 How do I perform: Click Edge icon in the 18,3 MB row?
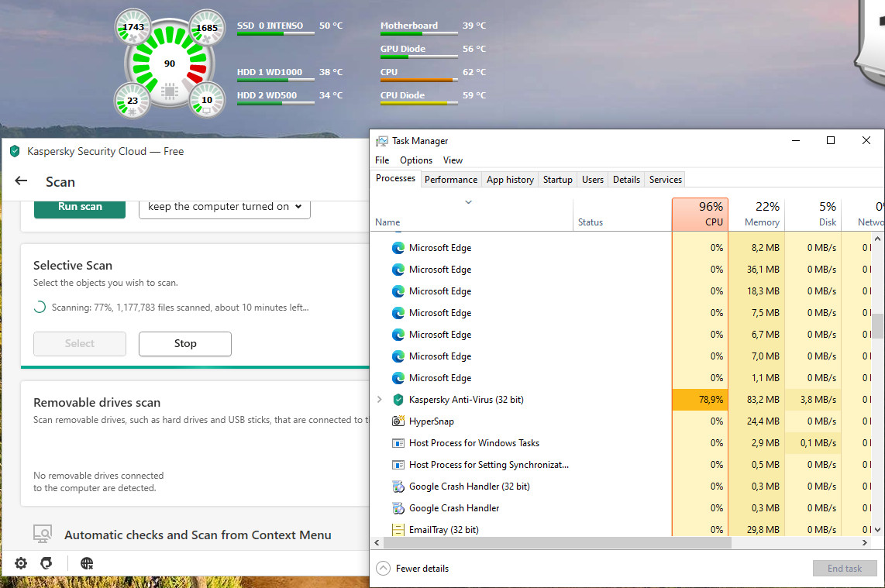pyautogui.click(x=398, y=291)
